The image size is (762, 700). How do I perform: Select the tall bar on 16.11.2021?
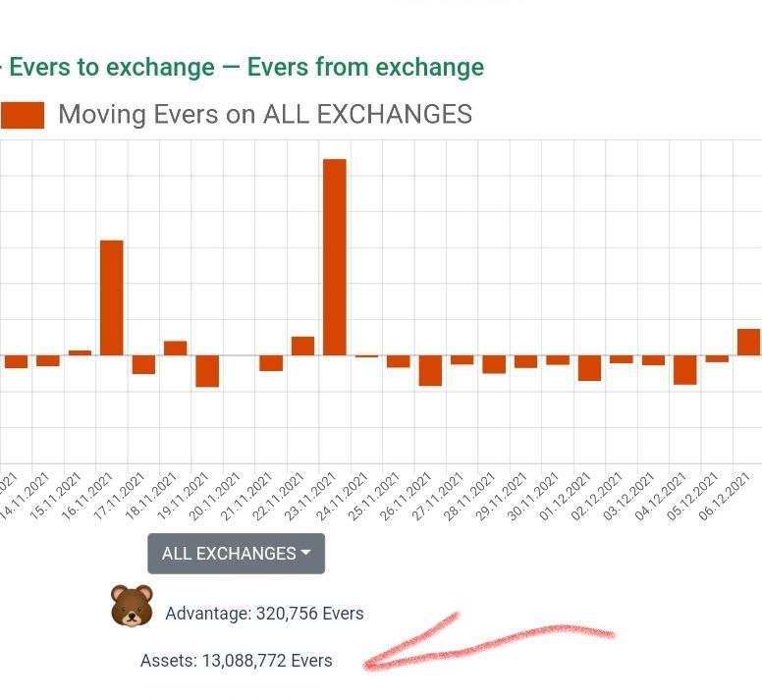pyautogui.click(x=112, y=297)
